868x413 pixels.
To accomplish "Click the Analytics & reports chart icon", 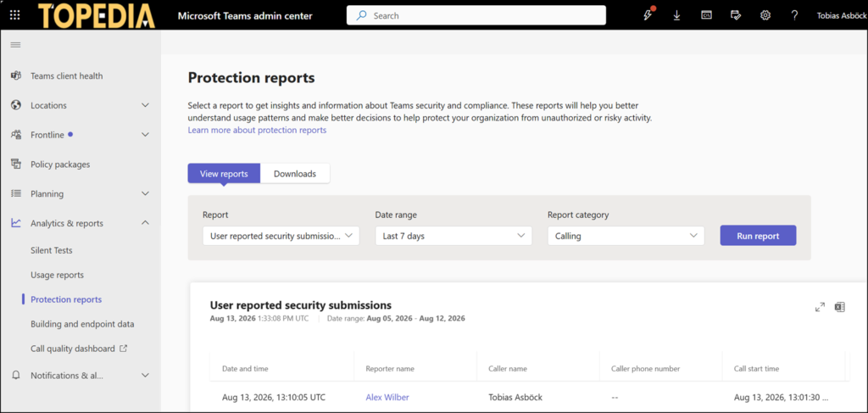I will [x=16, y=223].
